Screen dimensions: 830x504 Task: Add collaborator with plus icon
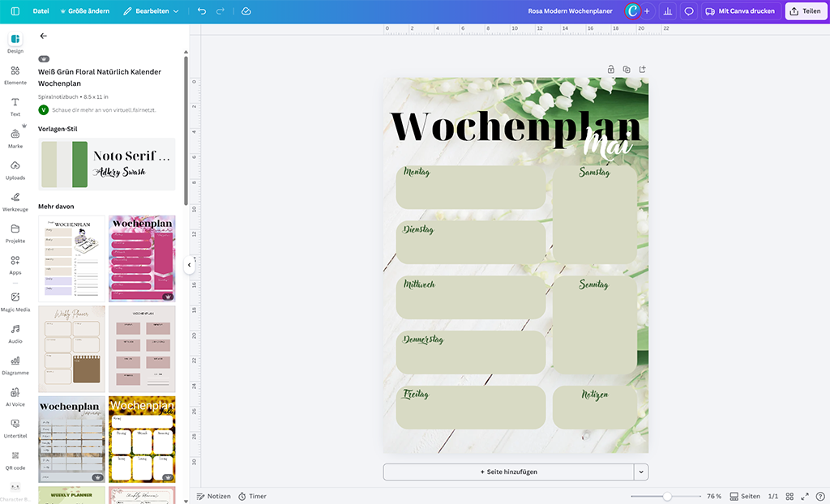pos(647,11)
